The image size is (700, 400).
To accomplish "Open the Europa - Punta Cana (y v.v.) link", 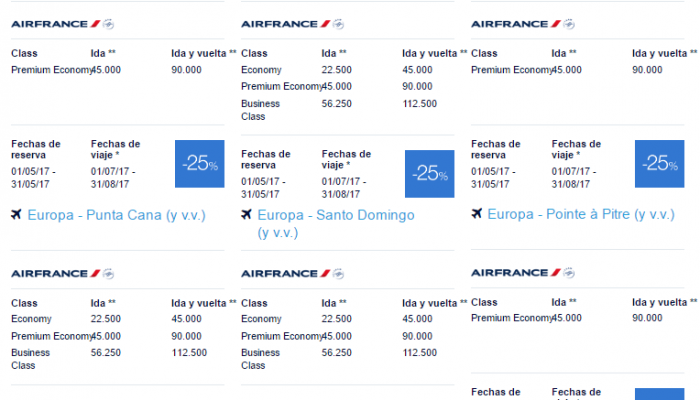I will pos(117,215).
